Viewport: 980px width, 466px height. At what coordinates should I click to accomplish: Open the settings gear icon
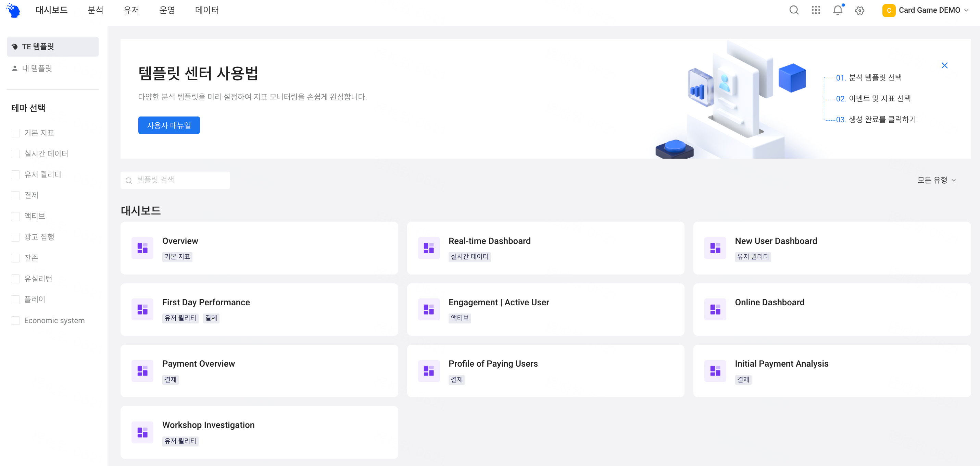[x=860, y=11]
